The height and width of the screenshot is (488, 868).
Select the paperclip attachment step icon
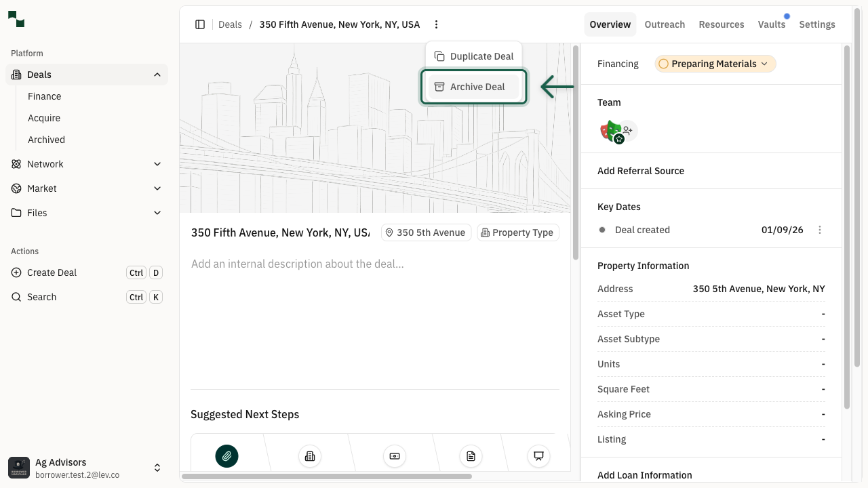click(226, 456)
